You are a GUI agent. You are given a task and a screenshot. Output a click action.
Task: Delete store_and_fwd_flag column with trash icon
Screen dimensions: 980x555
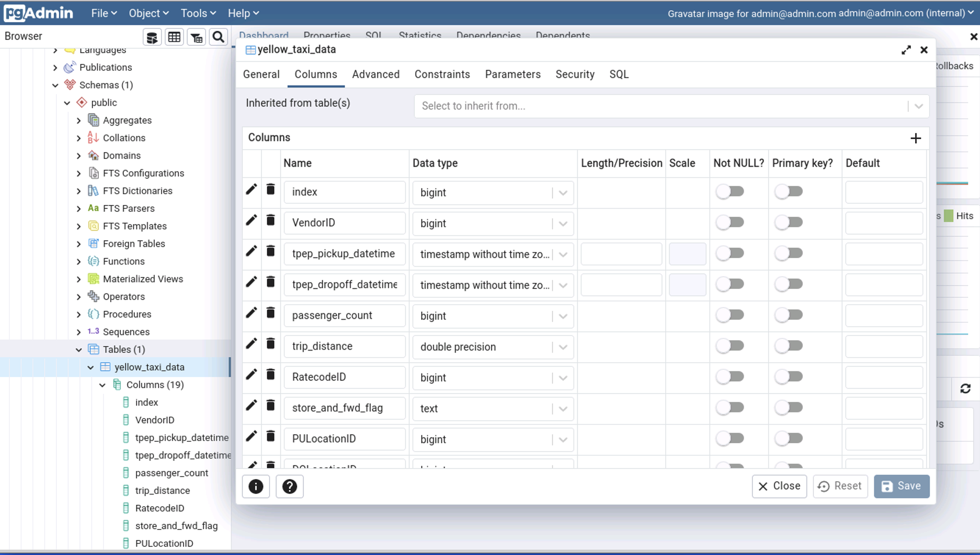point(271,405)
